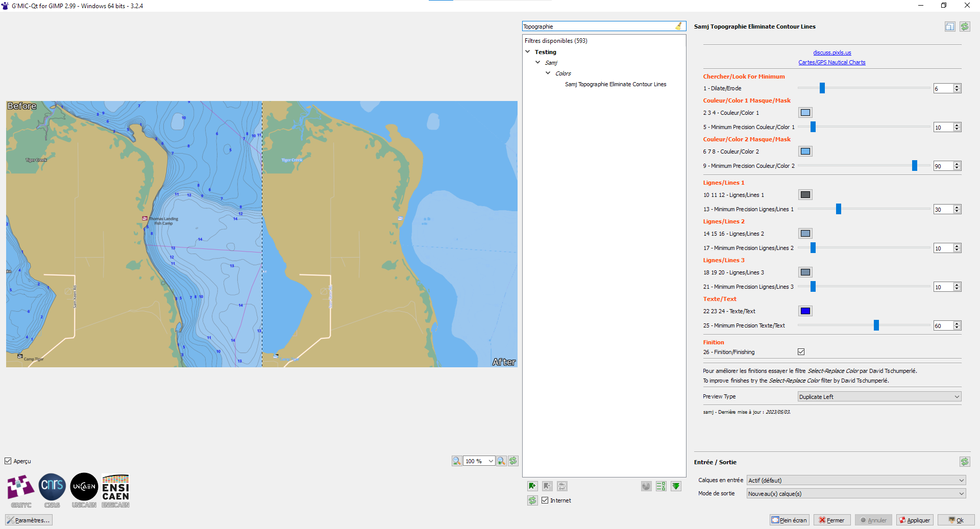Open the Calques en entrée dropdown
The width and height of the screenshot is (980, 529).
pos(856,480)
